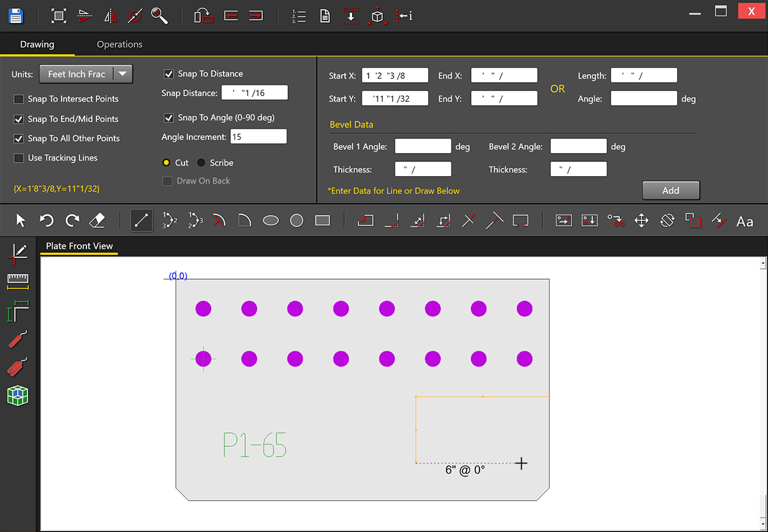Viewport: 768px width, 532px height.
Task: Undo the last drawing action
Action: [x=47, y=221]
